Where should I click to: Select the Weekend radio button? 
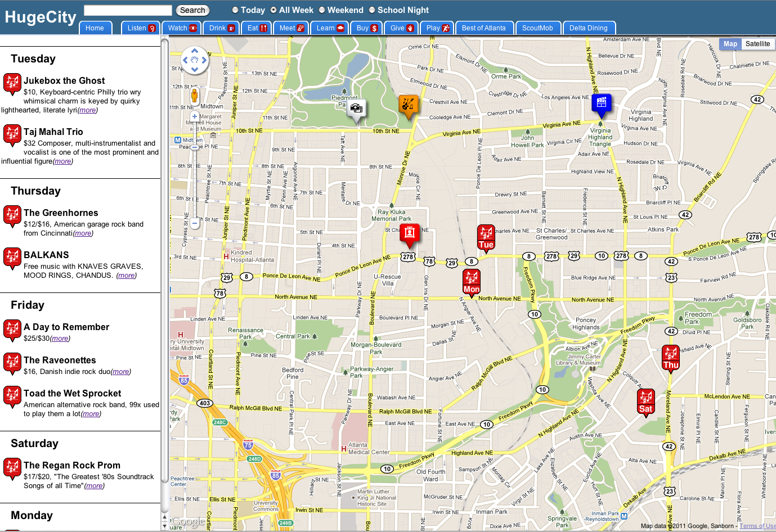coord(322,10)
